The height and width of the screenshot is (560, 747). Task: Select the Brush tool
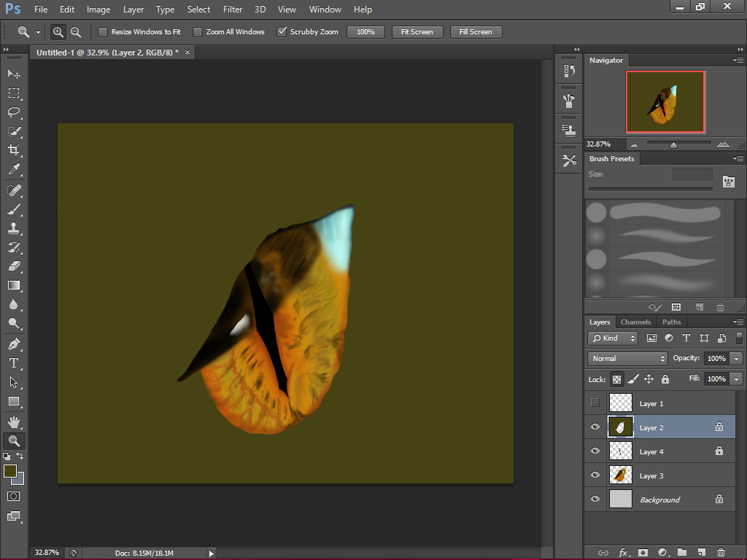coord(15,207)
